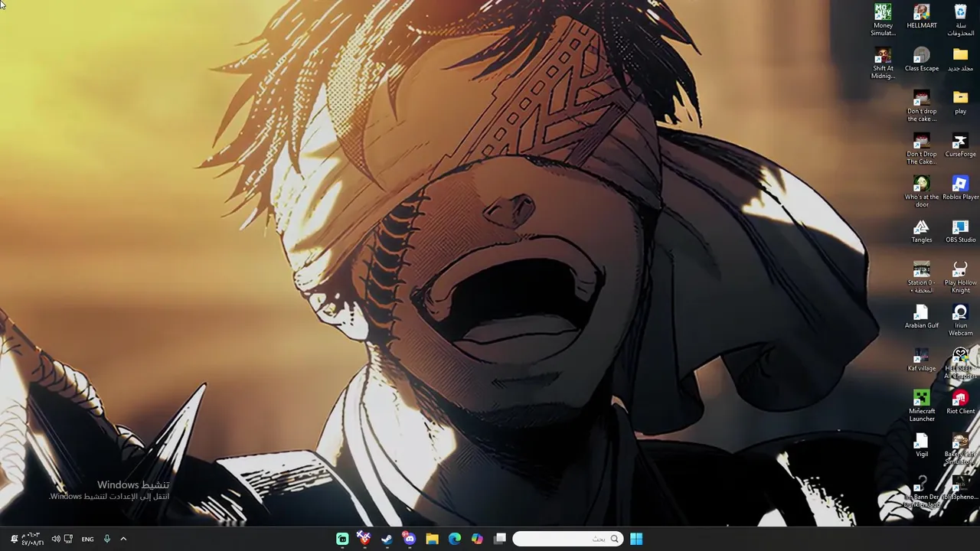
Task: Open Microsoft Edge from the taskbar
Action: [455, 539]
